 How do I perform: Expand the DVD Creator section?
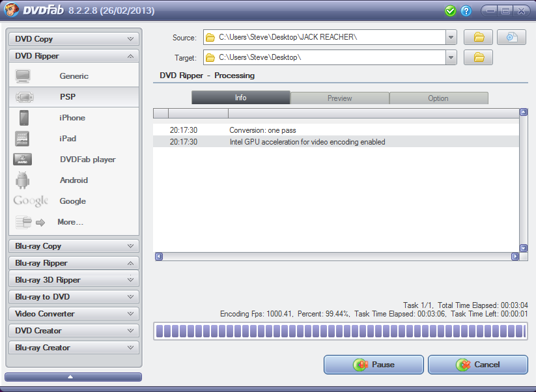pos(74,331)
